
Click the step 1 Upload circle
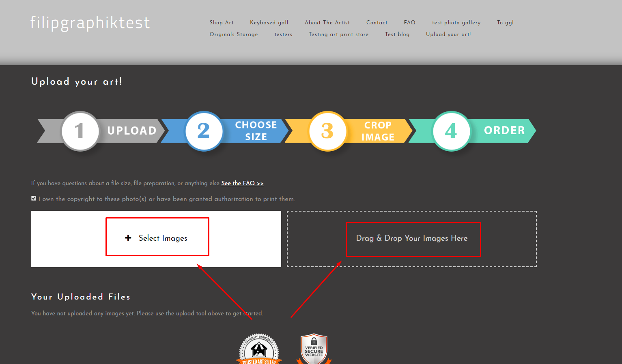pyautogui.click(x=80, y=131)
